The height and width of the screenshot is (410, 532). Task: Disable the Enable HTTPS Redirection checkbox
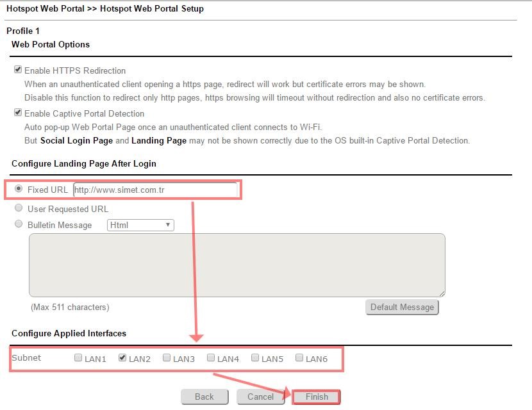point(18,70)
